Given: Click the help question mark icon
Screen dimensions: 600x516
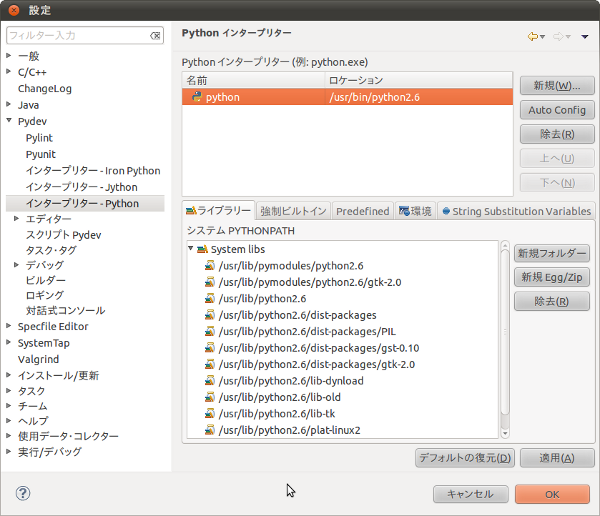Looking at the screenshot, I should coord(23,493).
